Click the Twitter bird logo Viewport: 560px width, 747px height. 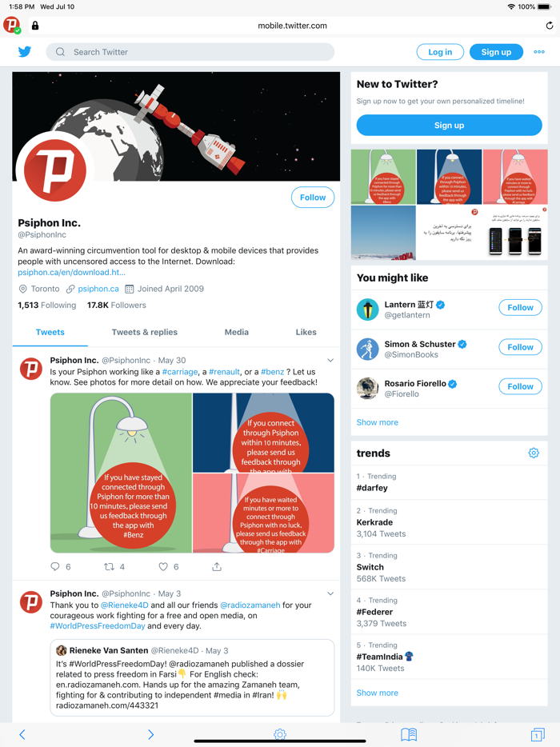point(25,51)
